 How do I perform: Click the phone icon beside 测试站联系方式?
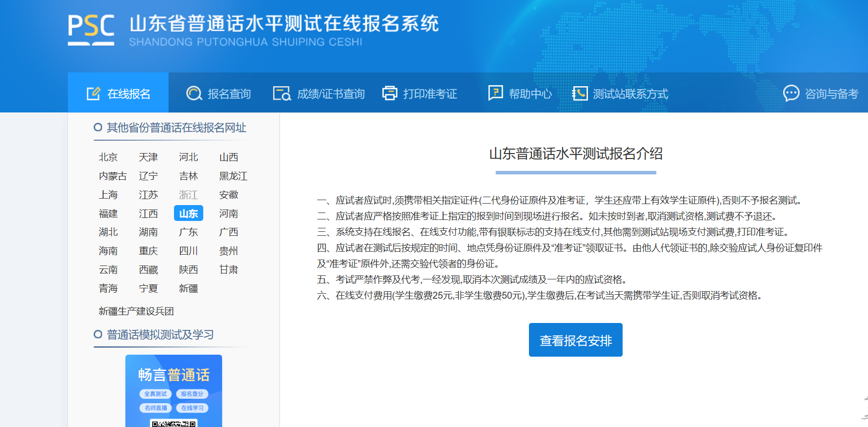pyautogui.click(x=579, y=93)
